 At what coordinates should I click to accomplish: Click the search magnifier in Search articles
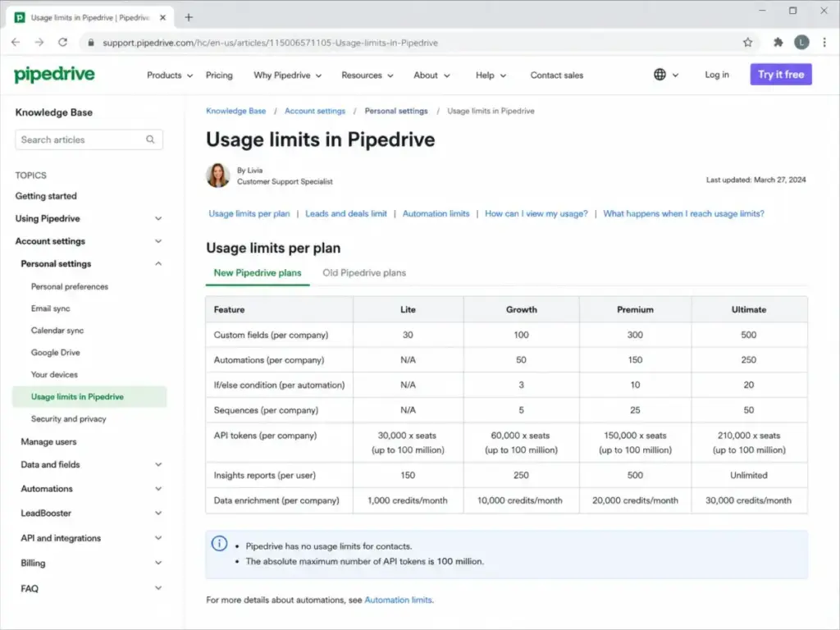(151, 139)
